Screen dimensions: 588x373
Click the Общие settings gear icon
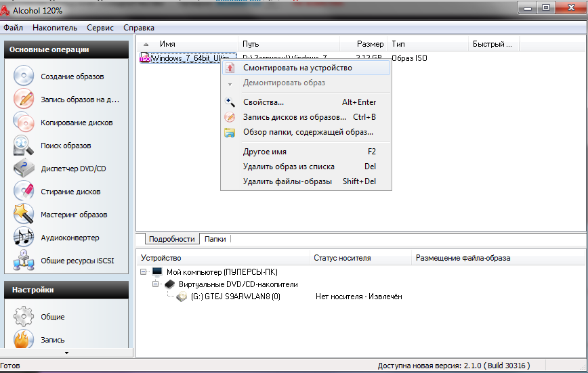[x=24, y=316]
